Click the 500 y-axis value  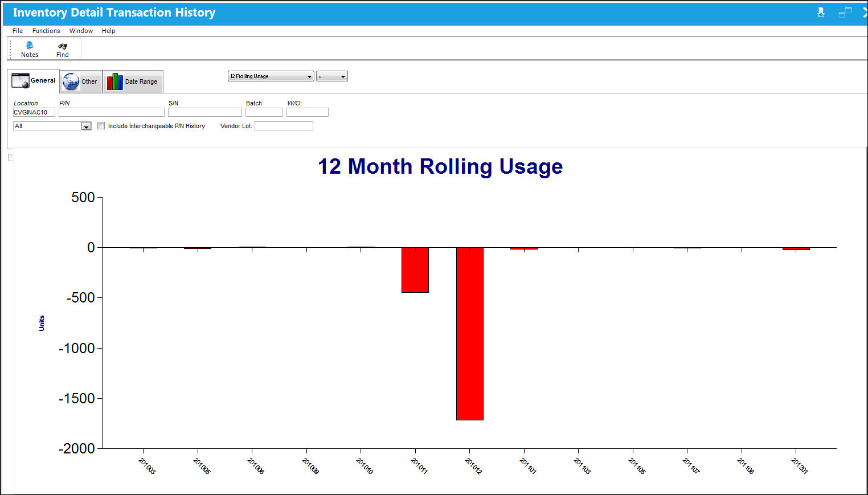83,198
